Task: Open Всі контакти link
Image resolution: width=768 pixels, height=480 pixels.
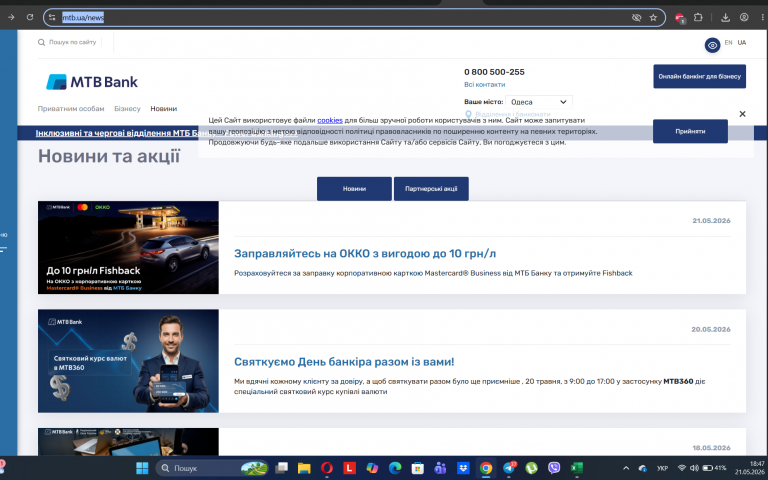Action: pyautogui.click(x=484, y=84)
